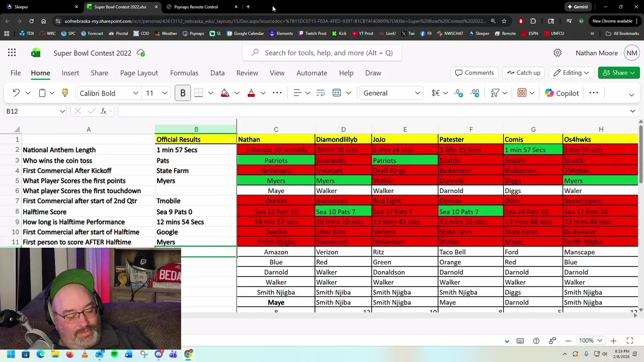The image size is (644, 362).
Task: Click the Zoom out minus button
Action: 568,341
